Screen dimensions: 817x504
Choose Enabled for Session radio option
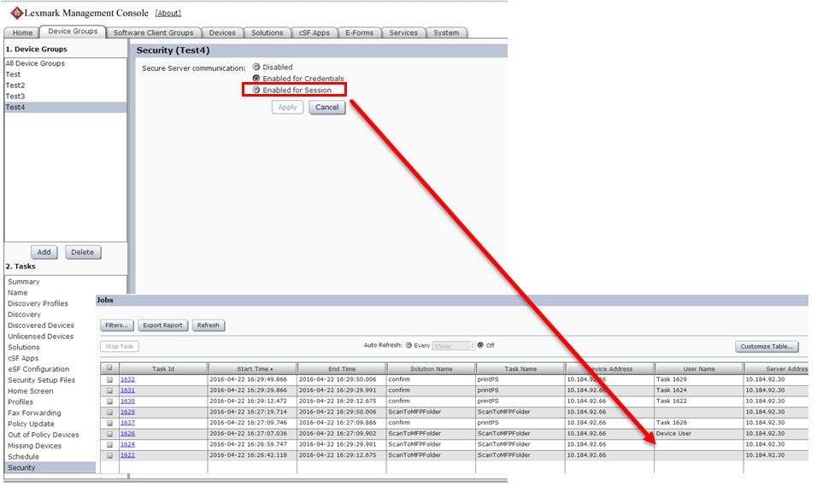click(256, 90)
